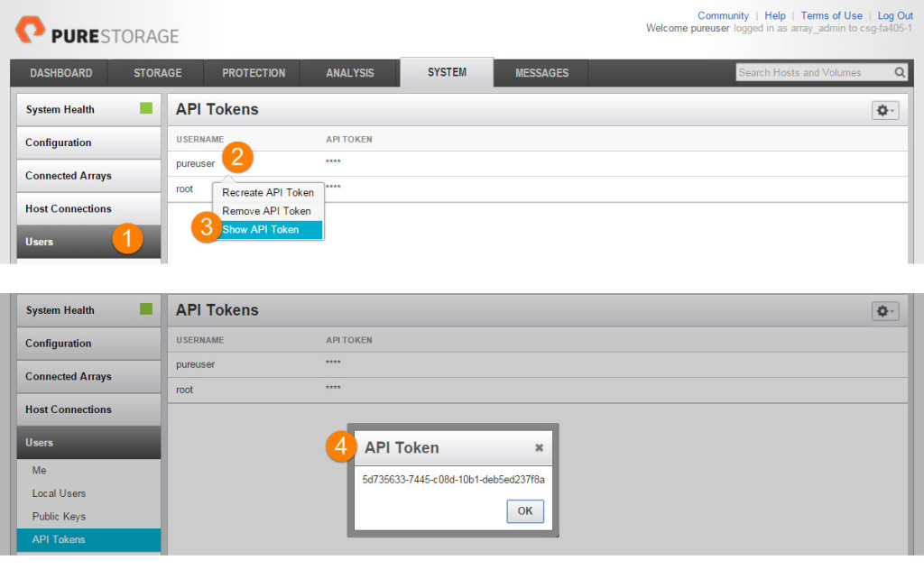Select Public Keys under Users
This screenshot has width=924, height=570.
coord(88,517)
